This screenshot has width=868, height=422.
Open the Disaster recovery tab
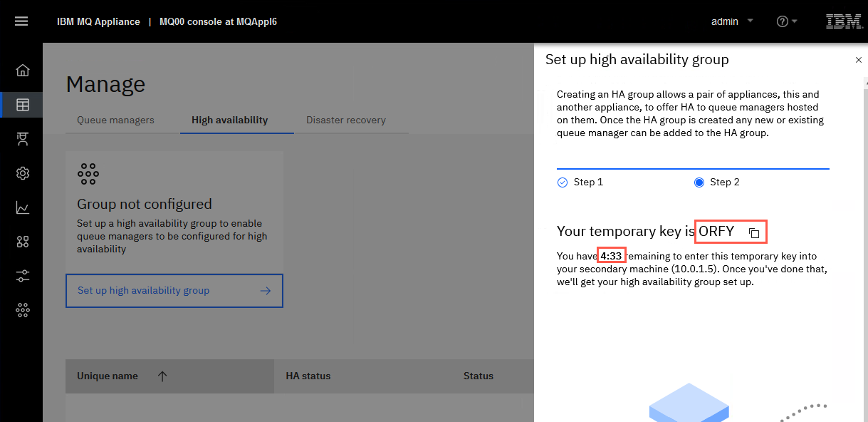[346, 120]
